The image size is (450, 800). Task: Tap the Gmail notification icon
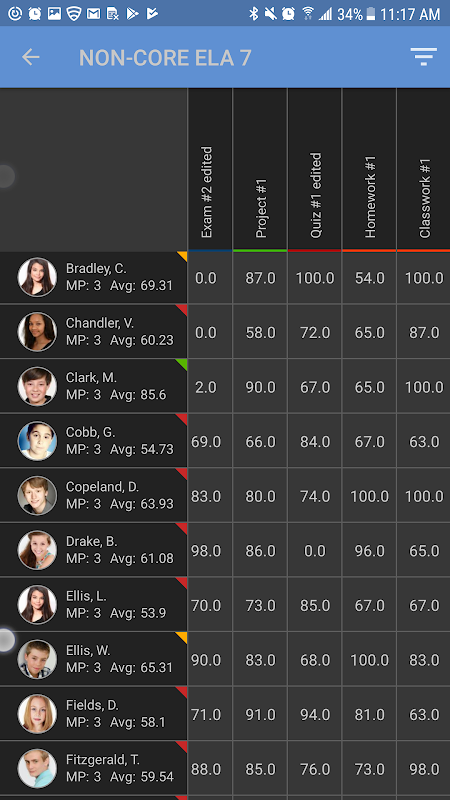pyautogui.click(x=93, y=13)
